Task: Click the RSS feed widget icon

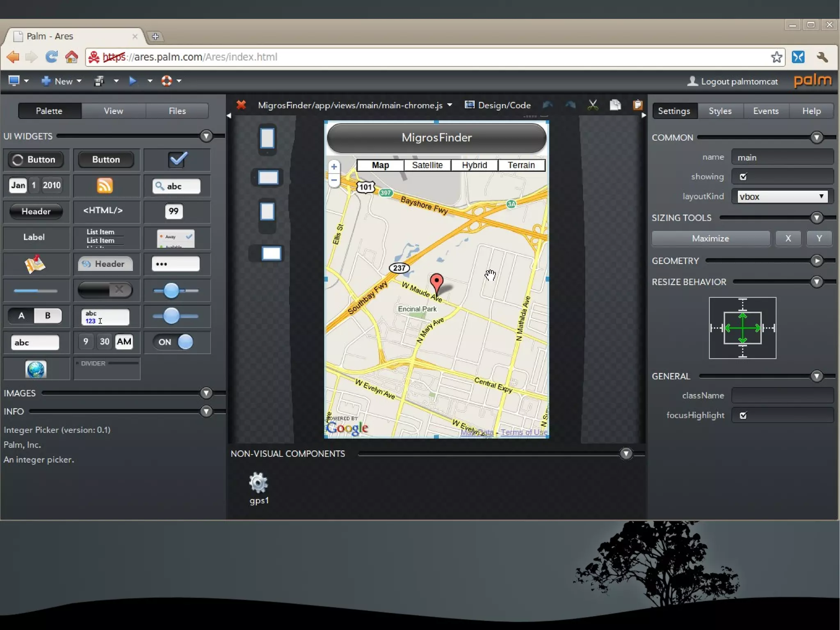Action: (105, 186)
